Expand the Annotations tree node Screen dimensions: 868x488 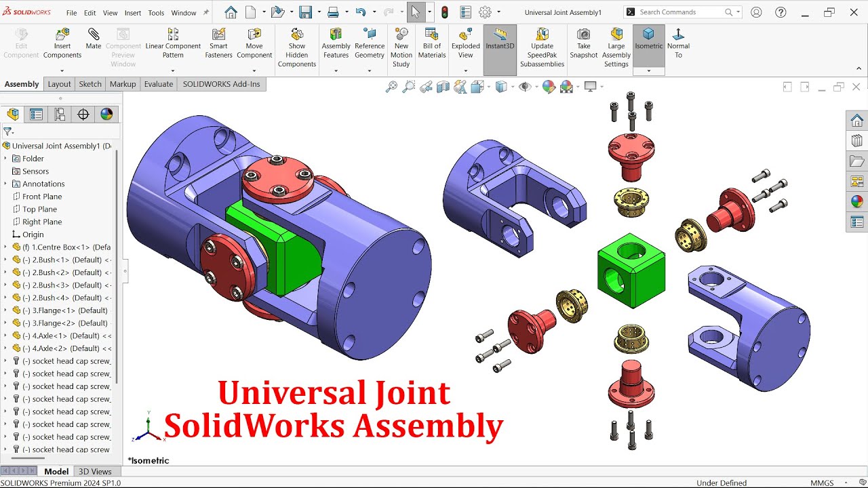click(x=5, y=184)
